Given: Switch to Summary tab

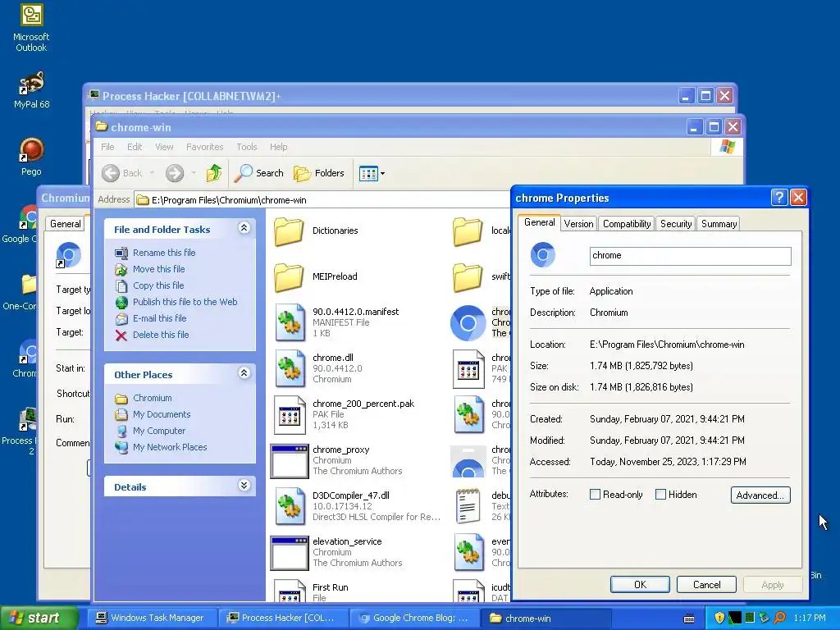Looking at the screenshot, I should pyautogui.click(x=719, y=224).
